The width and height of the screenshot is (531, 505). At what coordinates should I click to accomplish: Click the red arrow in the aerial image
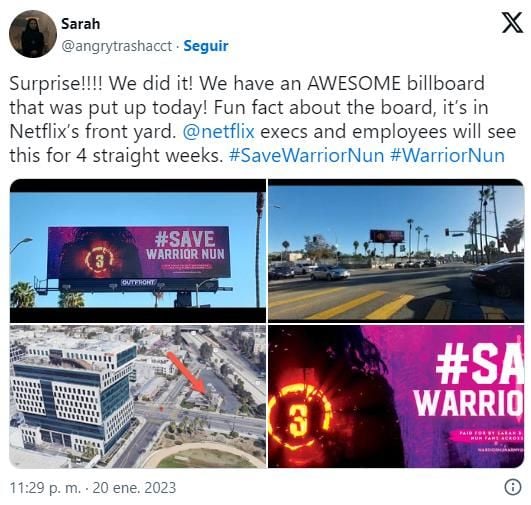click(187, 373)
